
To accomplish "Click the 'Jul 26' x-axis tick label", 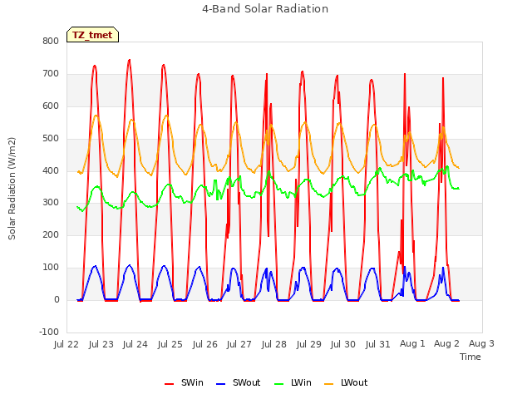I will coord(204,344).
